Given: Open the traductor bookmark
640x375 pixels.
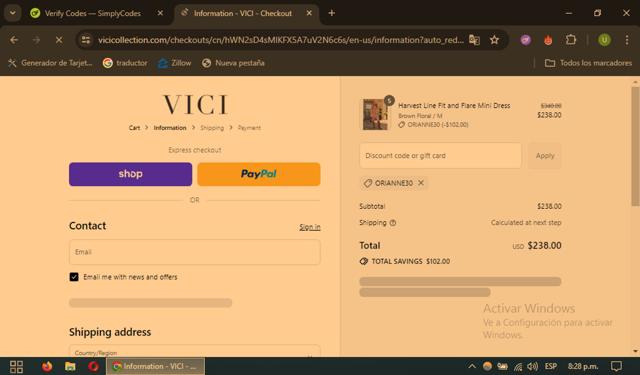Looking at the screenshot, I should coord(125,63).
